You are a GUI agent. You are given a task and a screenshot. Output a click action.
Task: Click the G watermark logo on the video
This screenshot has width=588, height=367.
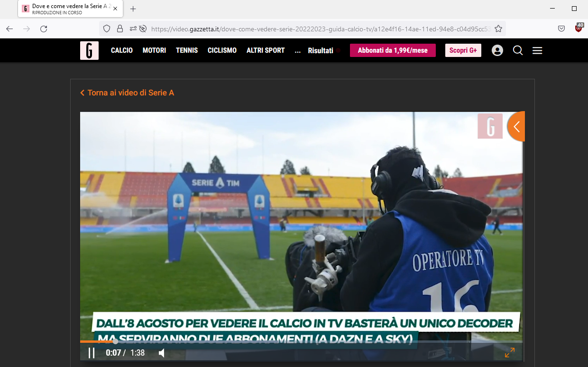(x=490, y=126)
